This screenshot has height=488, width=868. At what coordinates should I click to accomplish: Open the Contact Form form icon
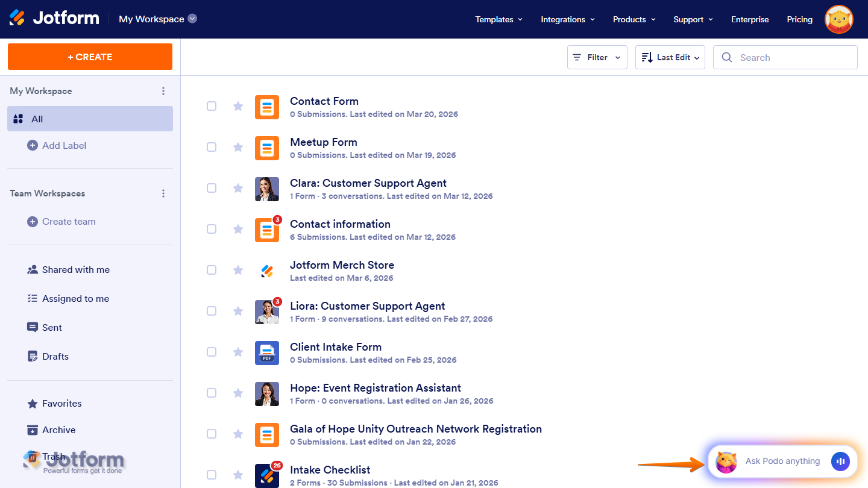tap(267, 107)
